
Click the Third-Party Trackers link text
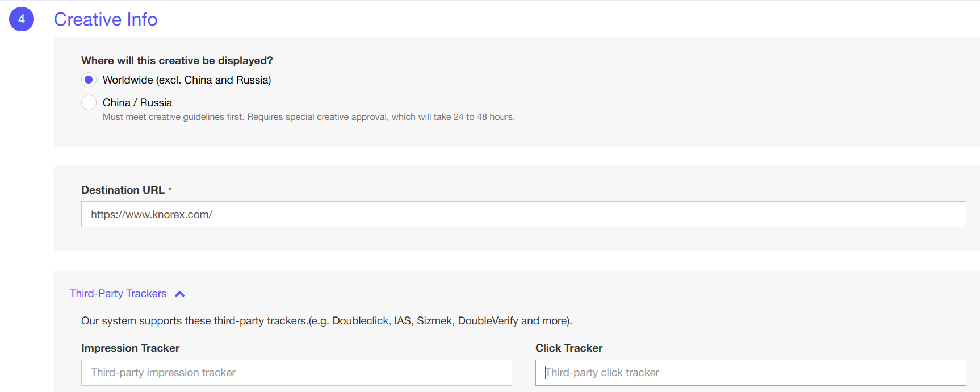coord(118,294)
